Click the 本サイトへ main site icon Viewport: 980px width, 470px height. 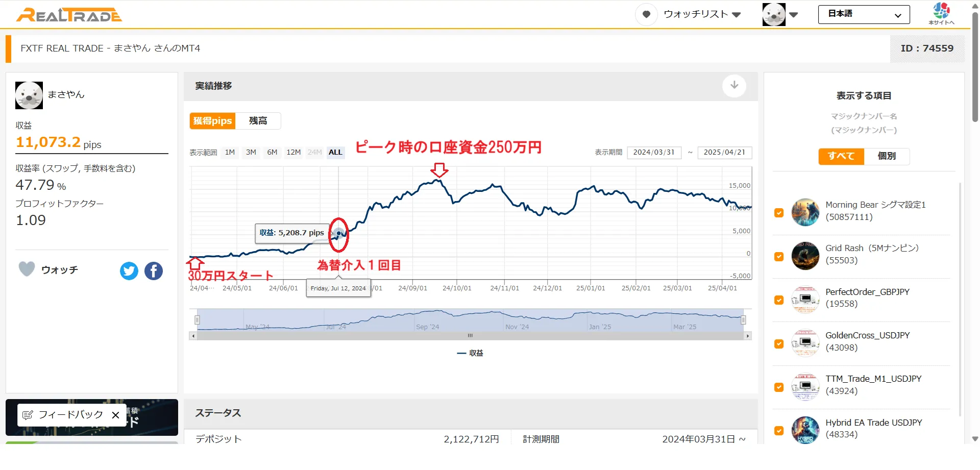(941, 14)
